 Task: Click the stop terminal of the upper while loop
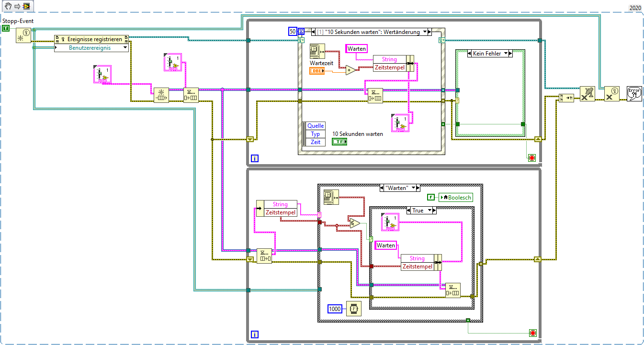click(x=531, y=158)
